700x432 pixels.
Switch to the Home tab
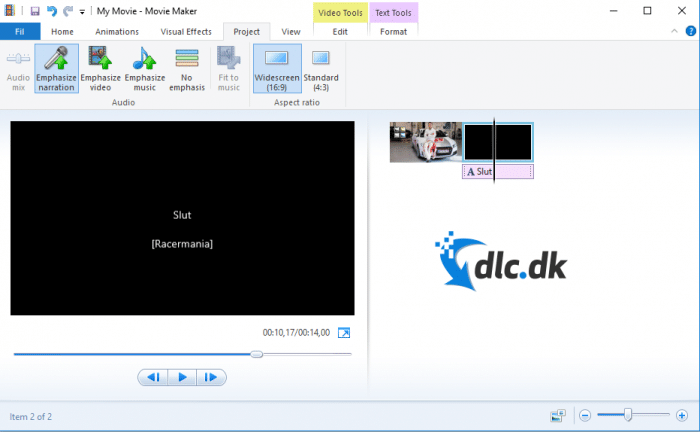click(62, 32)
